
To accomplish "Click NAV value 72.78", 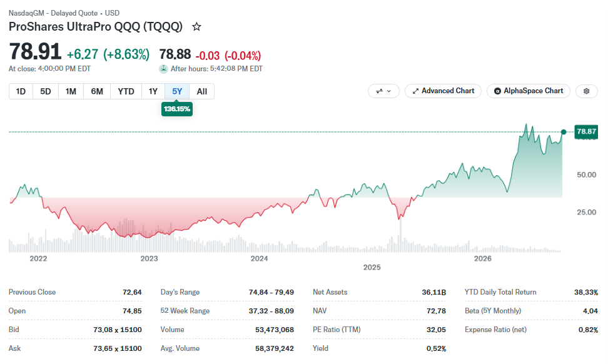I will pos(436,311).
